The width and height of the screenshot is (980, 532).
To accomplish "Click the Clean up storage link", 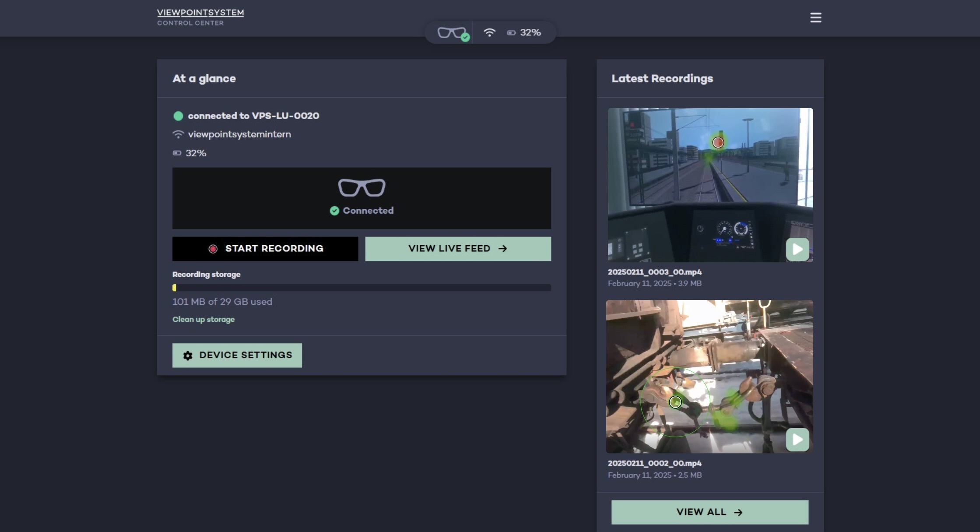I will 204,320.
